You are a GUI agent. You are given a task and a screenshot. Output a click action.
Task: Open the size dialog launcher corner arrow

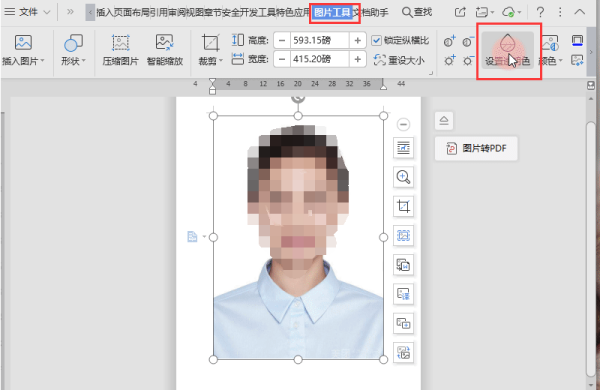pos(431,73)
